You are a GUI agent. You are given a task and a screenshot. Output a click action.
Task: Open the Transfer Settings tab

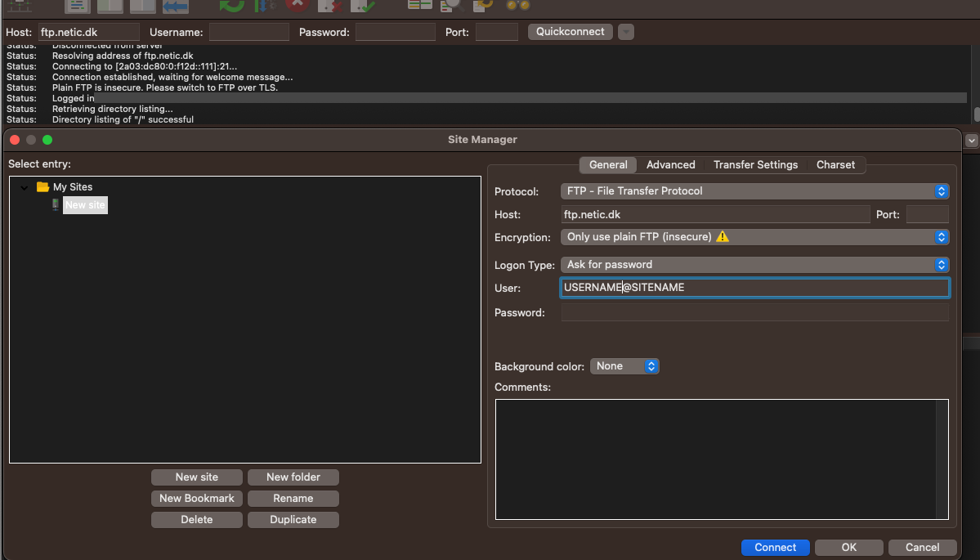755,165
